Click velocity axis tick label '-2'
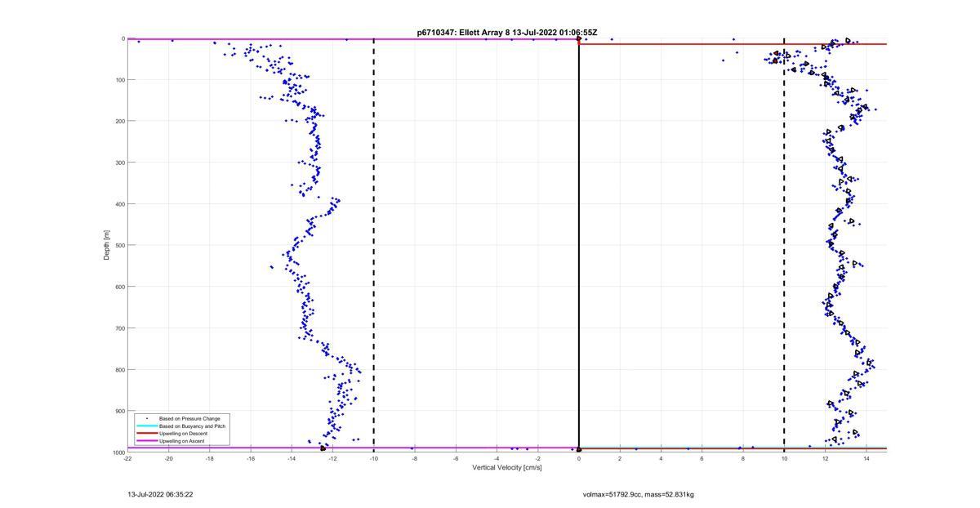 click(537, 459)
